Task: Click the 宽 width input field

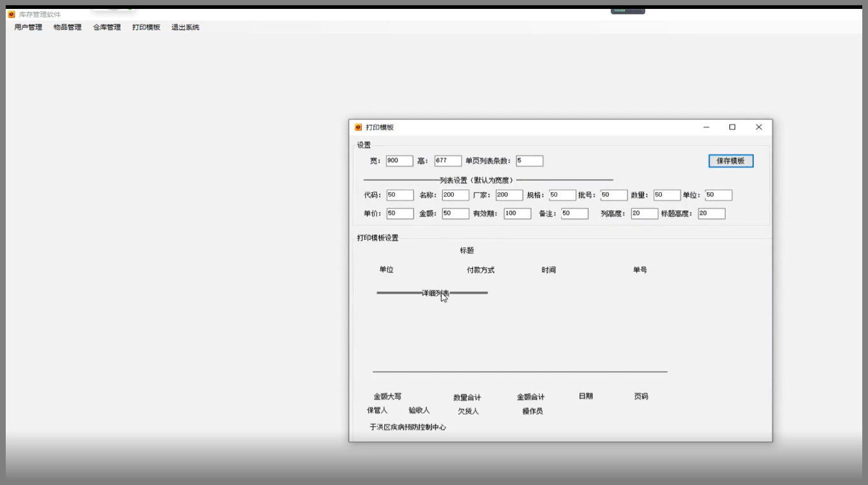Action: 399,161
